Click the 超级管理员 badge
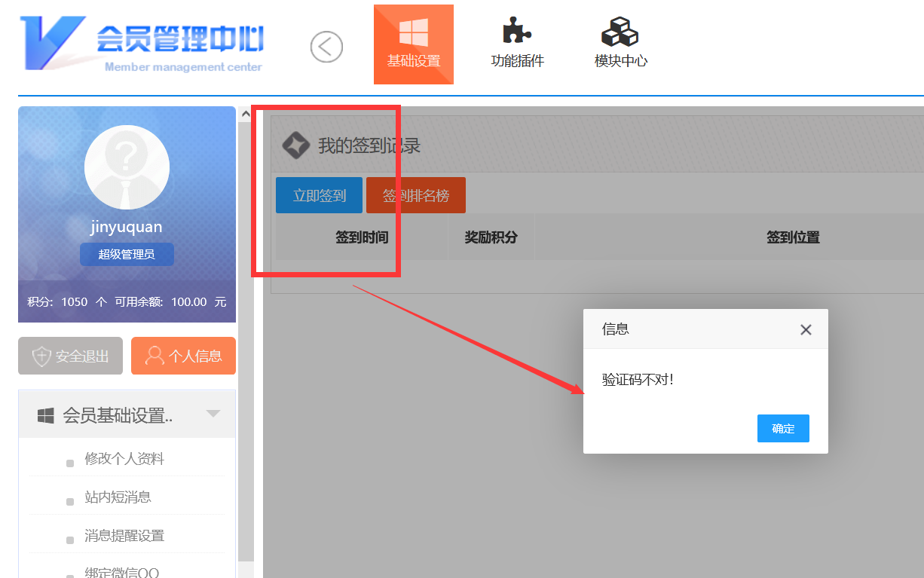924x578 pixels. coord(127,255)
